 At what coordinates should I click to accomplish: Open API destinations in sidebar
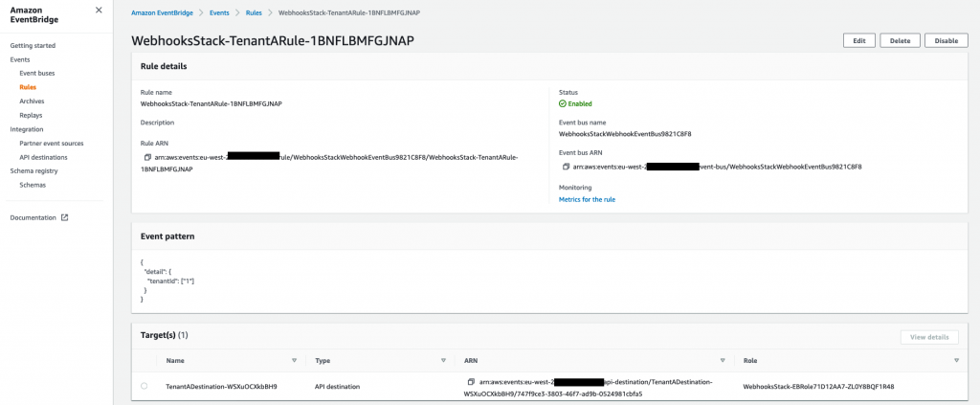(x=43, y=157)
